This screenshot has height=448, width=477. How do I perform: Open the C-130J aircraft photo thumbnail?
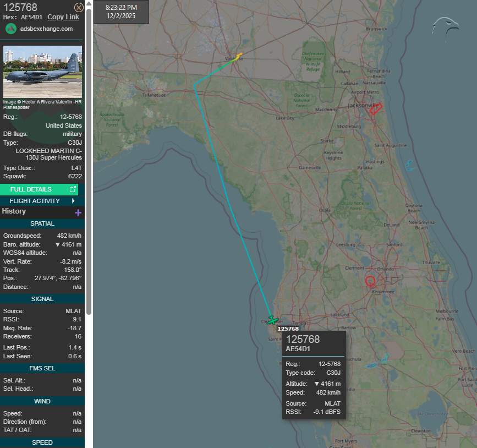click(42, 72)
